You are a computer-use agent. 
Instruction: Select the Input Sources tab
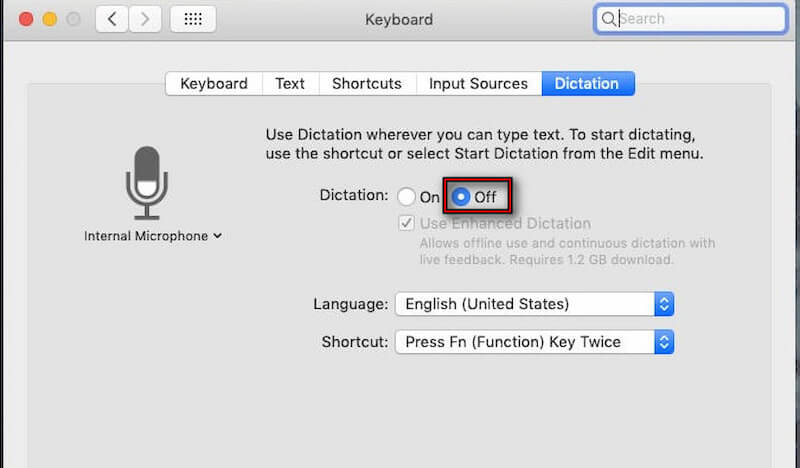coord(478,84)
